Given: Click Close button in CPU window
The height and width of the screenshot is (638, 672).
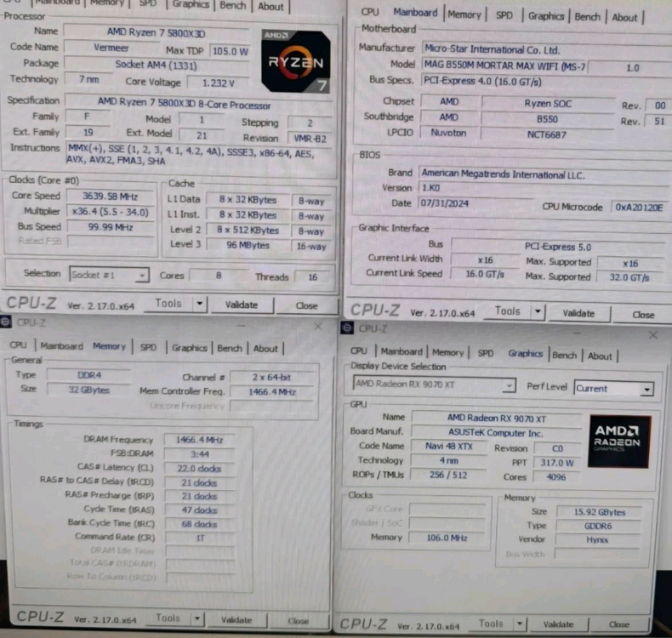Looking at the screenshot, I should pos(306,305).
